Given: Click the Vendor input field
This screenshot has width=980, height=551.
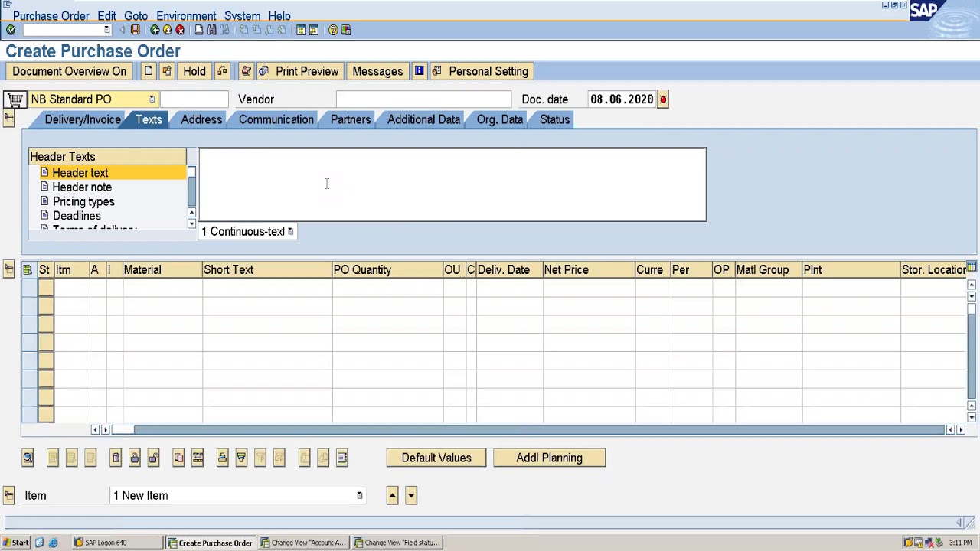Looking at the screenshot, I should point(423,99).
